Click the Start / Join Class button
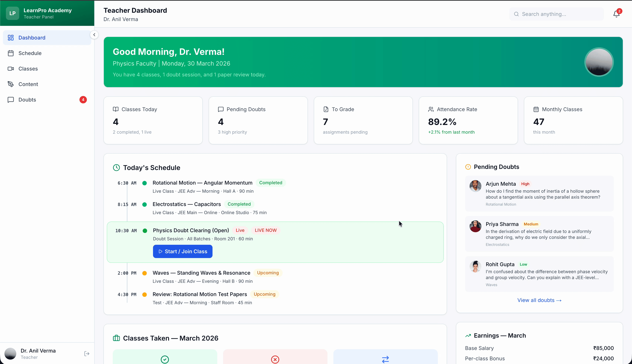 (182, 251)
